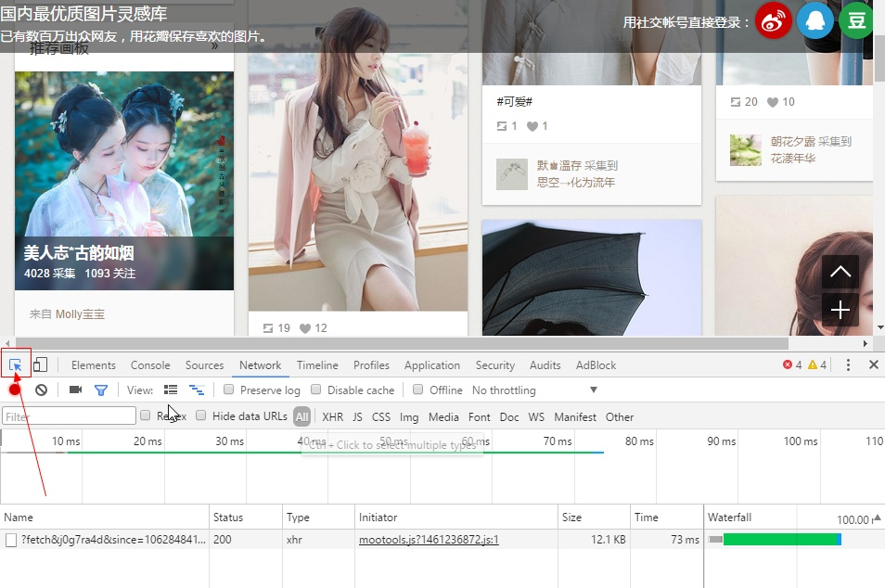Open the No throttling dropdown

click(x=534, y=390)
